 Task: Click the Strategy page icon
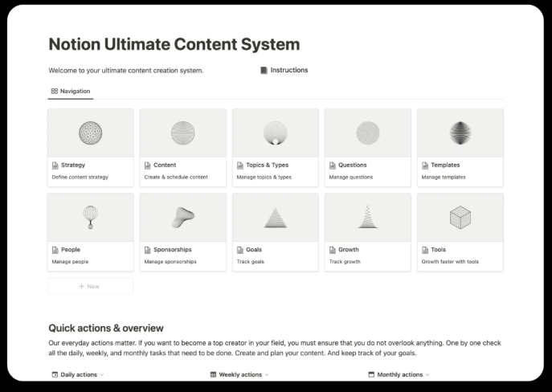[55, 165]
